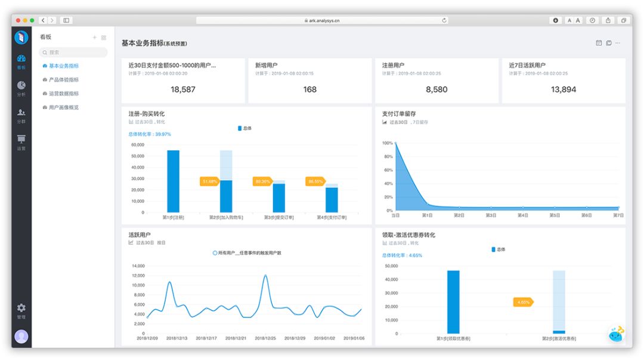Open Safari history clock icon
Screen dimensions: 644x361
pyautogui.click(x=592, y=20)
